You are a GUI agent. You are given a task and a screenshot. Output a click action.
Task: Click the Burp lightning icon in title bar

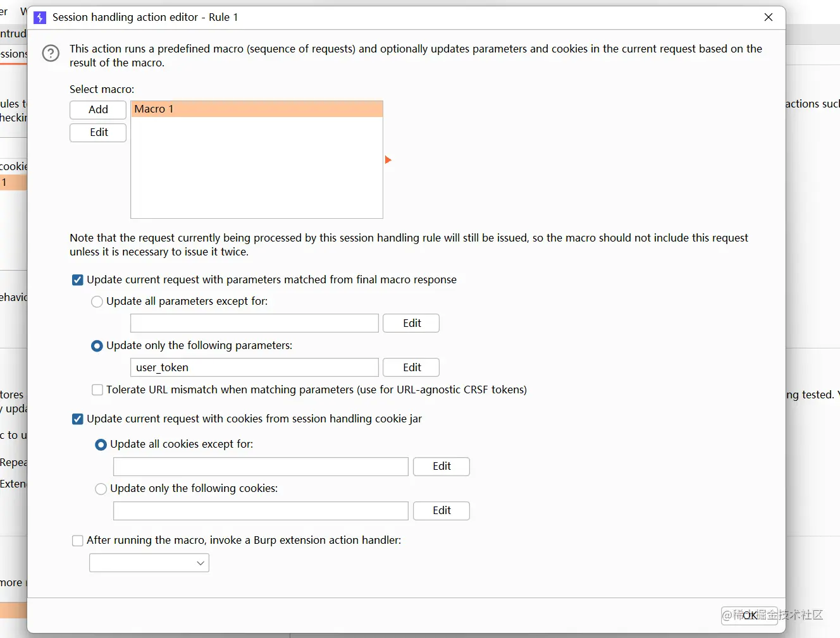point(40,18)
